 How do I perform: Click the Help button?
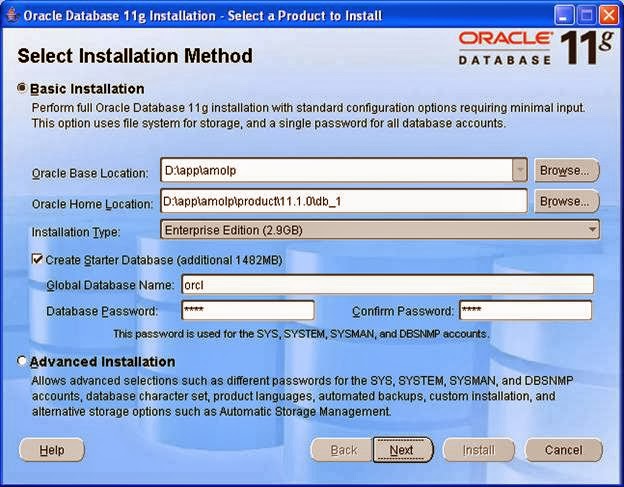tap(52, 450)
